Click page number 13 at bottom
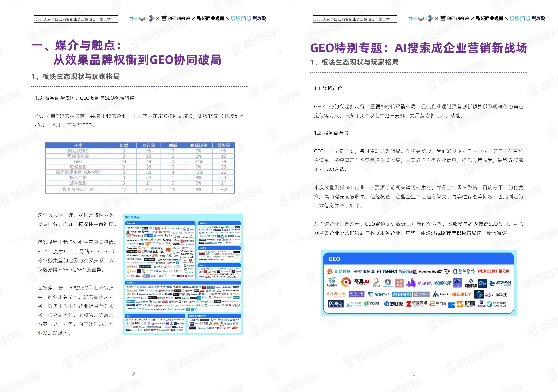The height and width of the screenshot is (392, 558). [413, 374]
